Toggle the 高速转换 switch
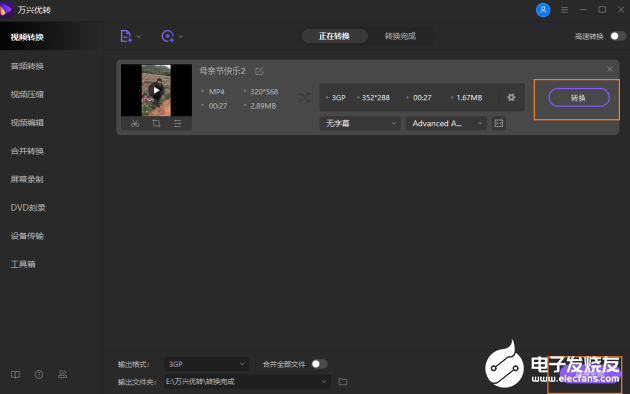 tap(618, 36)
